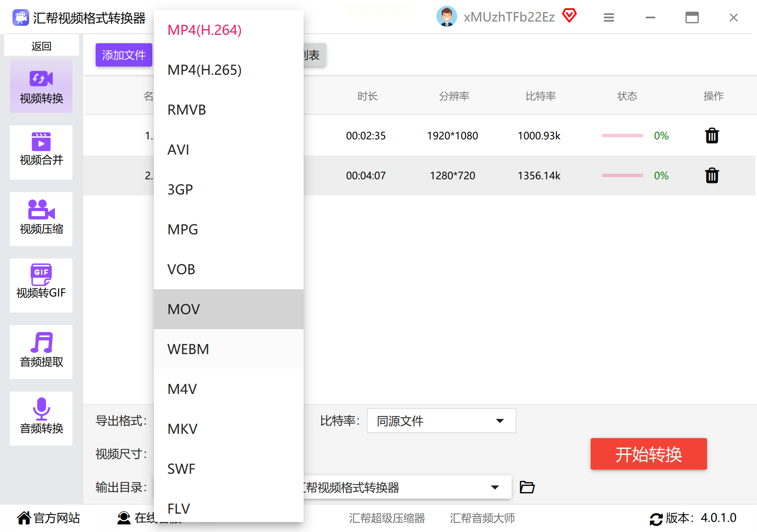Click the online support headset icon

pos(124,518)
